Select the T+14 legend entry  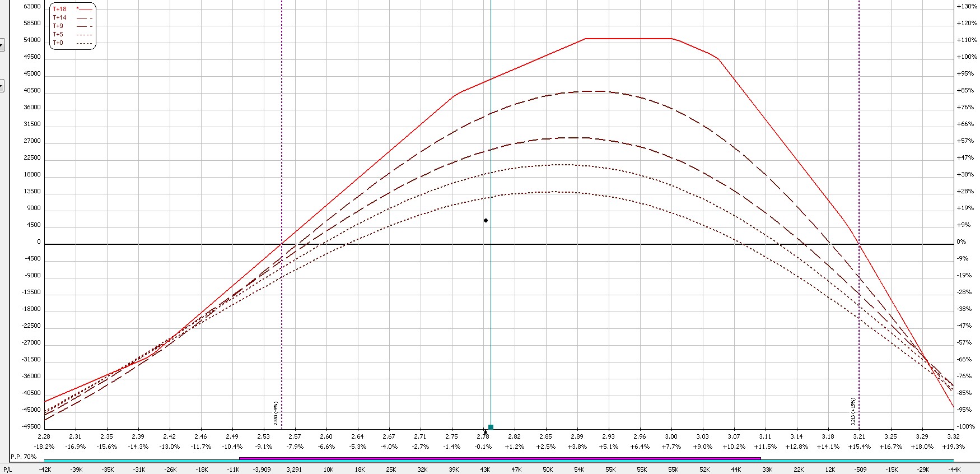click(72, 18)
